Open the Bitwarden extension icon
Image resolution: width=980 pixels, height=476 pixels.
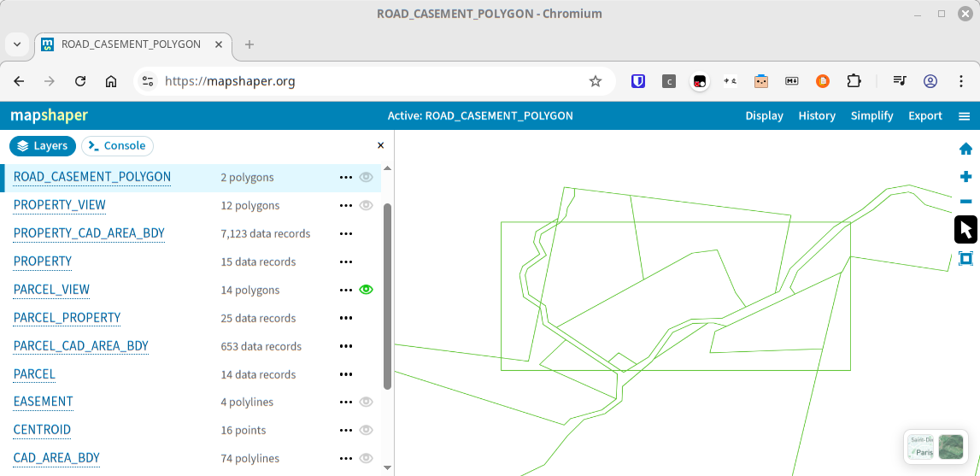coord(638,81)
